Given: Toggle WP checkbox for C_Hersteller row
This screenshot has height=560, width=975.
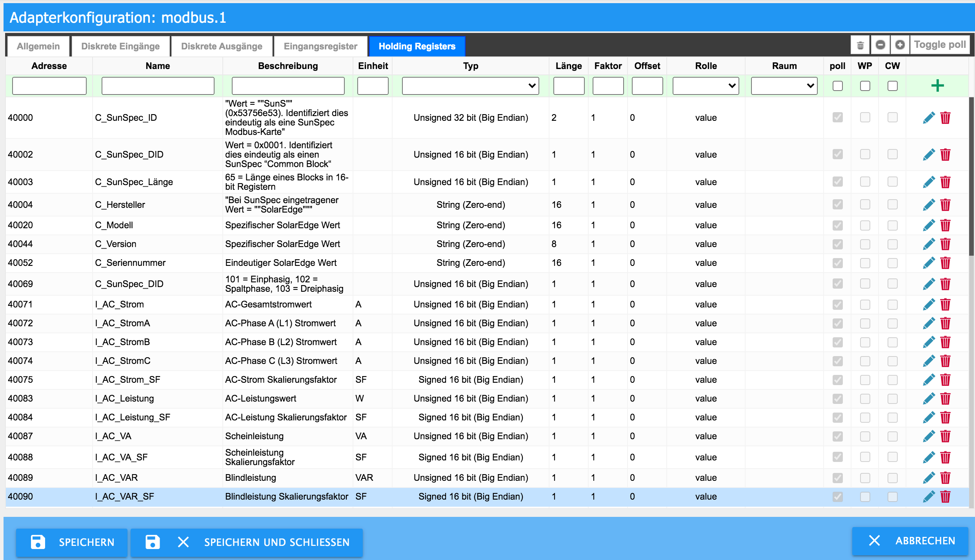Looking at the screenshot, I should pyautogui.click(x=865, y=204).
